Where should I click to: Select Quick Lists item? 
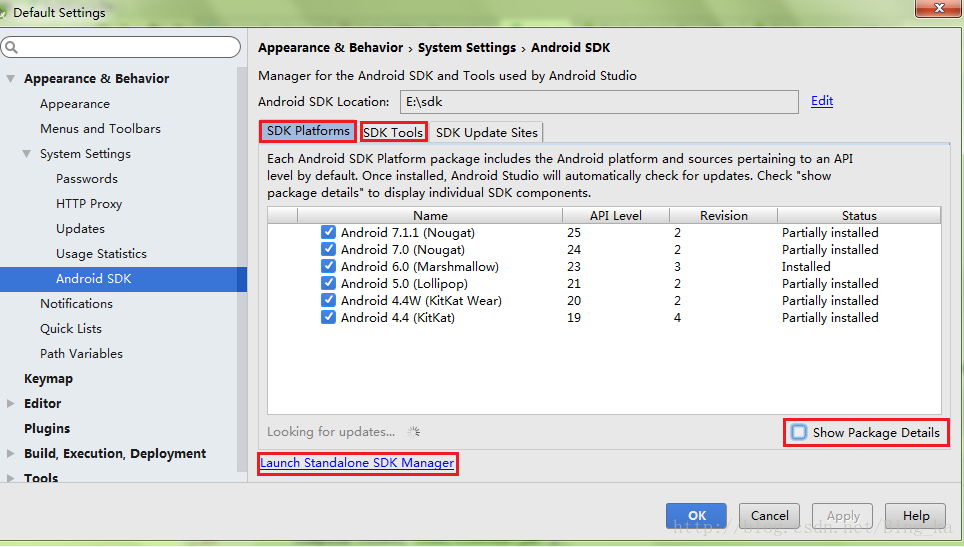click(x=71, y=329)
